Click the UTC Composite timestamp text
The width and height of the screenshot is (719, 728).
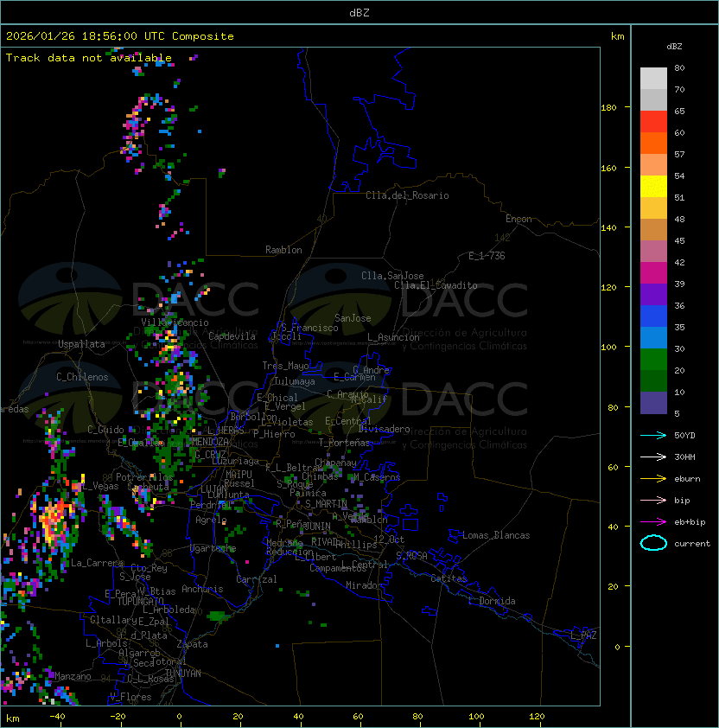[120, 36]
